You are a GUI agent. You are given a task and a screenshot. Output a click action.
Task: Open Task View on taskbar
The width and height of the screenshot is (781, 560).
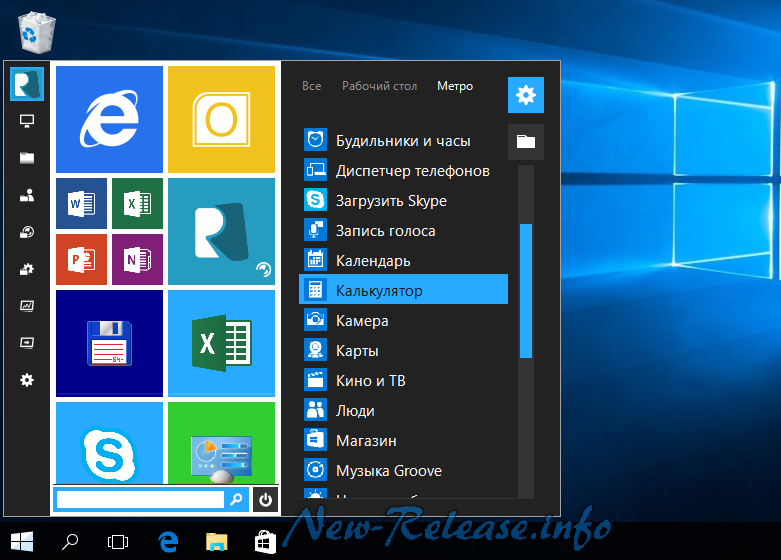click(x=118, y=542)
